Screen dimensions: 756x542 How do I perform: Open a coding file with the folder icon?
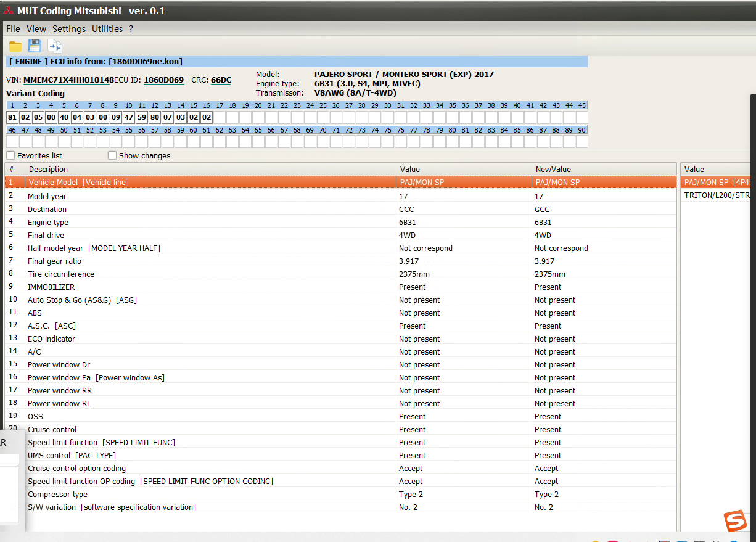pyautogui.click(x=15, y=46)
